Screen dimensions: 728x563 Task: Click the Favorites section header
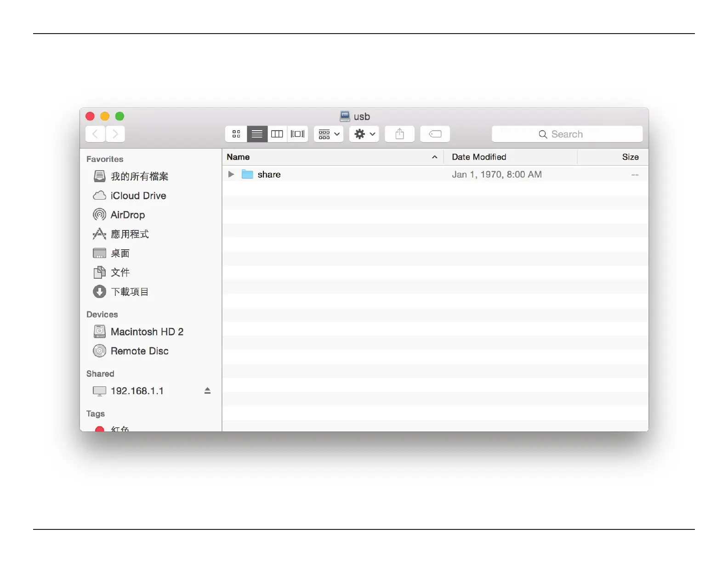point(105,159)
